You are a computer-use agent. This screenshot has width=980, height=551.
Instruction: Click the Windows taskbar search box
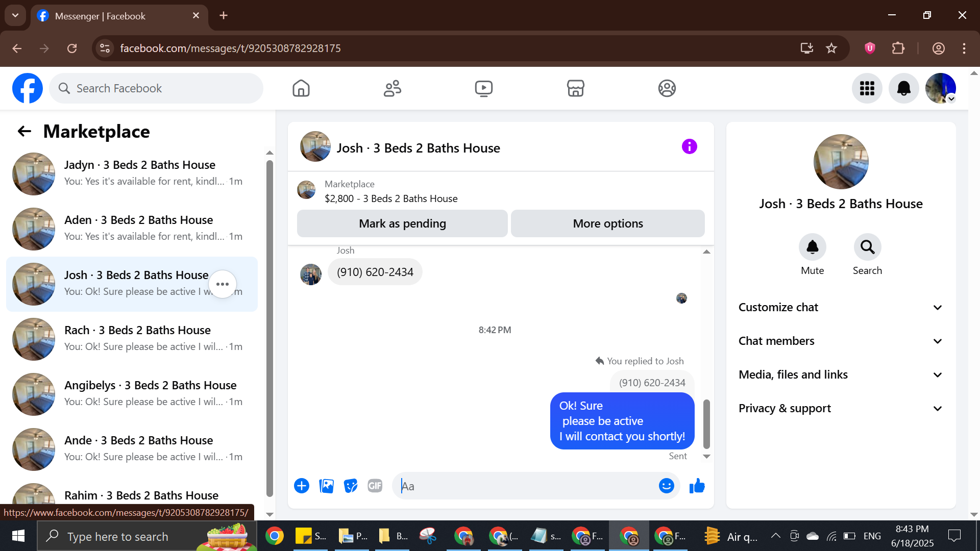coord(147,536)
